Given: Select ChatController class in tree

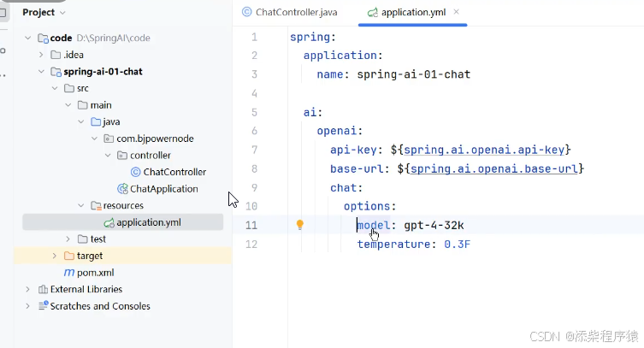Looking at the screenshot, I should (x=174, y=172).
